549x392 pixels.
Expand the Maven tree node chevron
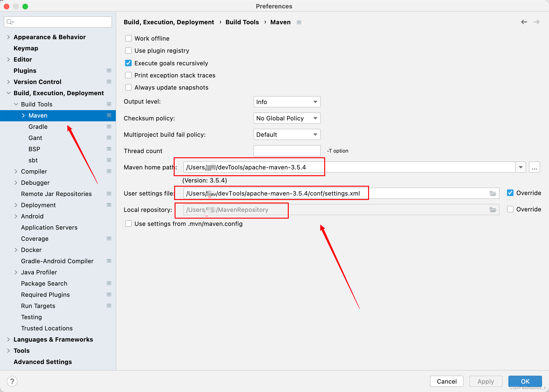coord(23,115)
